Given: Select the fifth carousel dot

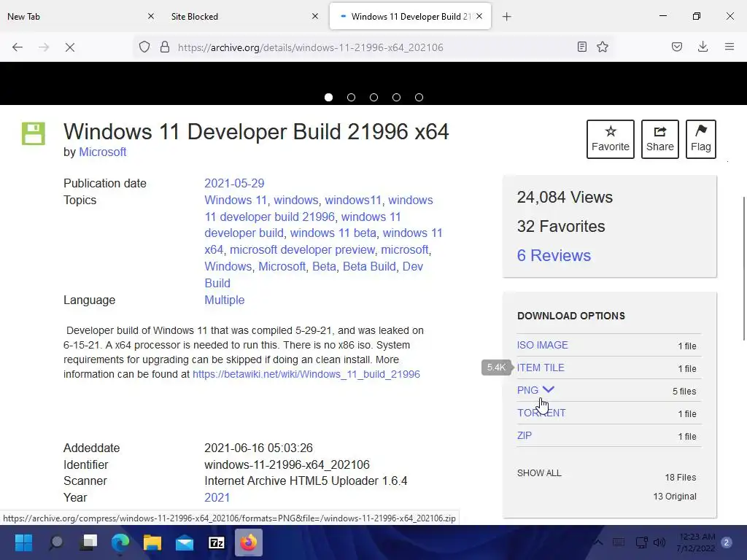Looking at the screenshot, I should click(419, 97).
